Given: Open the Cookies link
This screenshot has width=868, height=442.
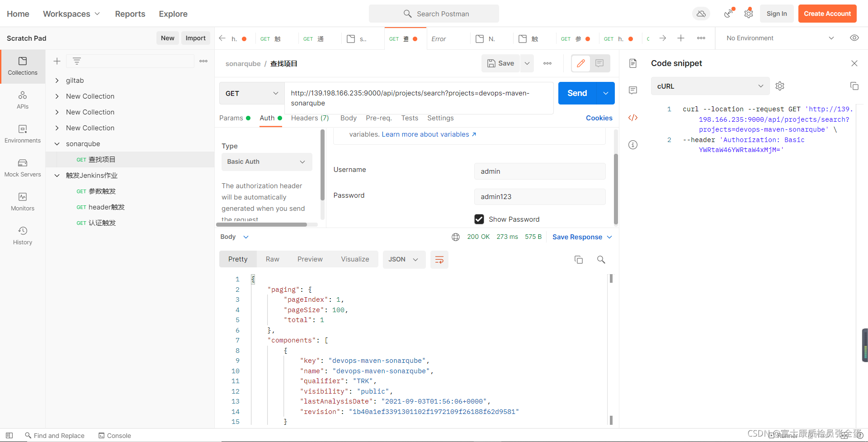Looking at the screenshot, I should [x=599, y=118].
